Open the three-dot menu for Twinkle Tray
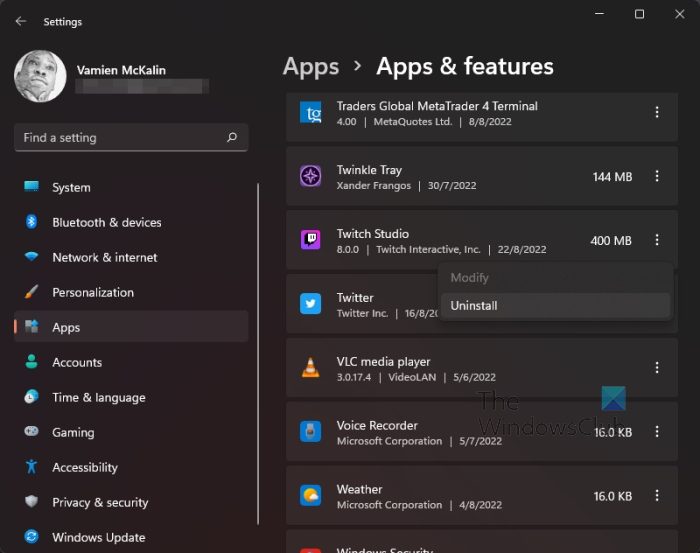Image resolution: width=700 pixels, height=553 pixels. coord(657,177)
